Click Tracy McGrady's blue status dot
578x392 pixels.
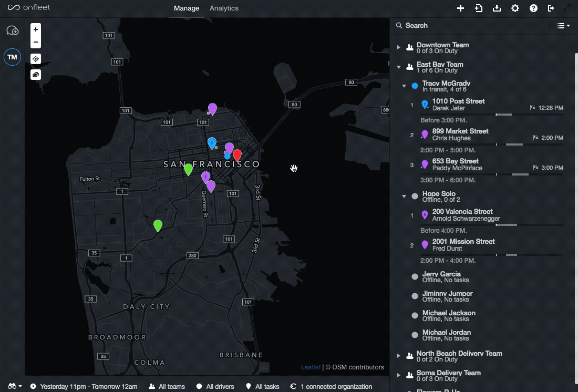pyautogui.click(x=415, y=86)
